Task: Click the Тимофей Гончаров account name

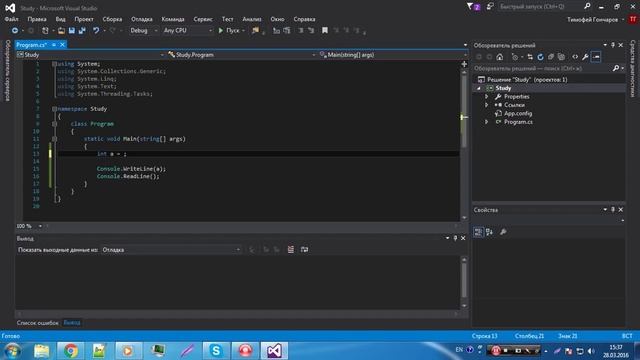Action: click(592, 20)
